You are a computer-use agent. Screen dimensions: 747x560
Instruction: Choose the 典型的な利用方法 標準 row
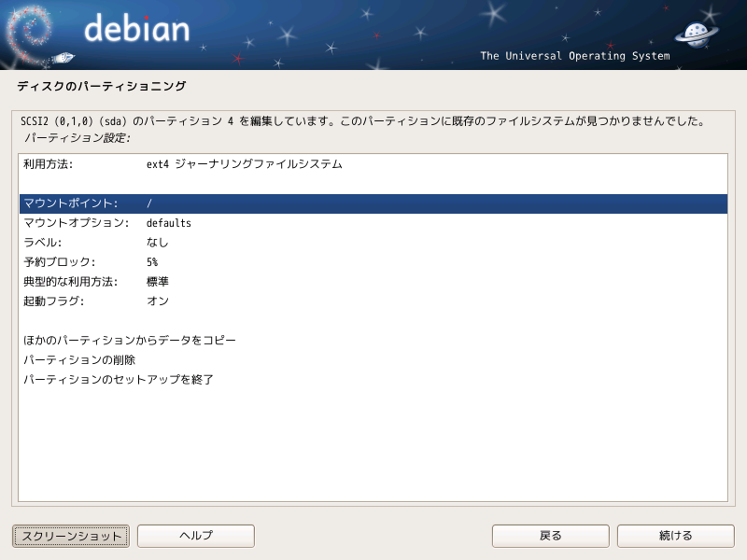tap(373, 282)
